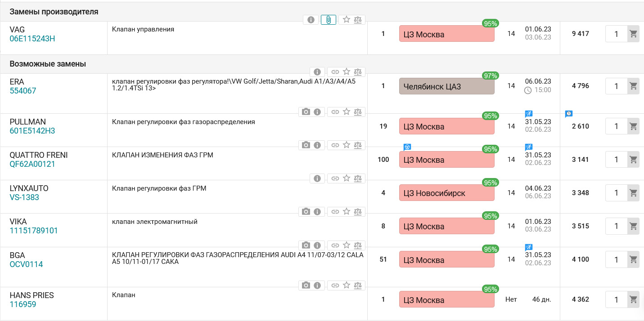The image size is (644, 321).
Task: Click the link chain icon for LYNXAUTO VS-1383
Action: click(335, 178)
